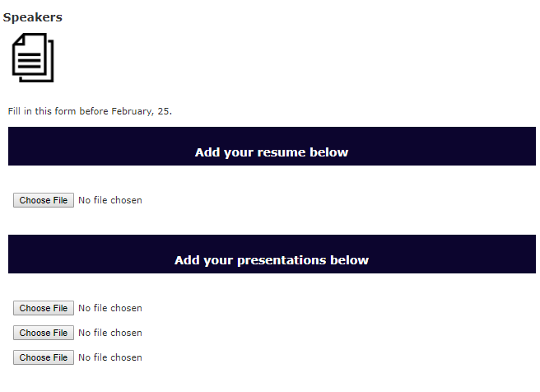Click the stacked documents icon under Speakers

point(33,58)
